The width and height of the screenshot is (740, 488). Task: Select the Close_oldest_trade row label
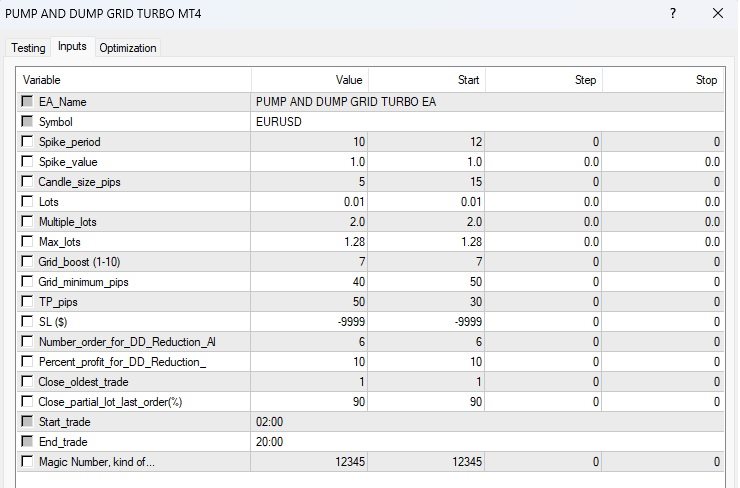tap(83, 382)
